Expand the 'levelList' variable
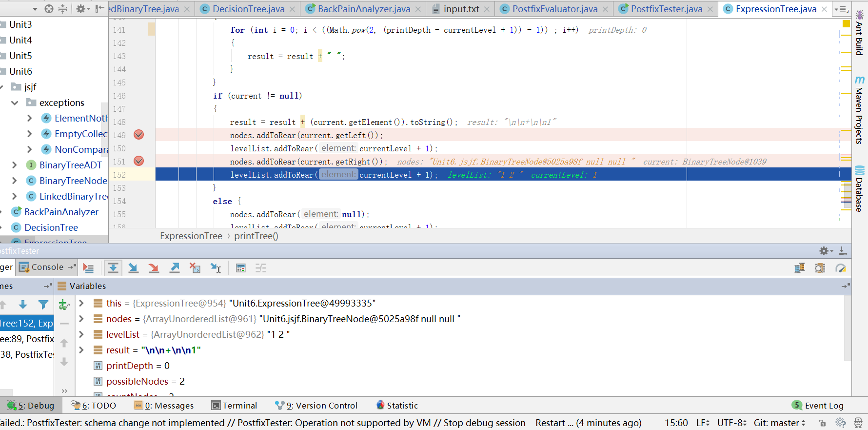Image resolution: width=868 pixels, height=430 pixels. click(x=81, y=334)
